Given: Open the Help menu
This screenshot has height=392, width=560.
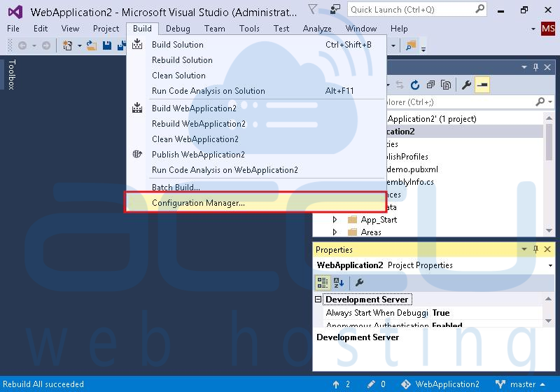Looking at the screenshot, I should [x=399, y=29].
